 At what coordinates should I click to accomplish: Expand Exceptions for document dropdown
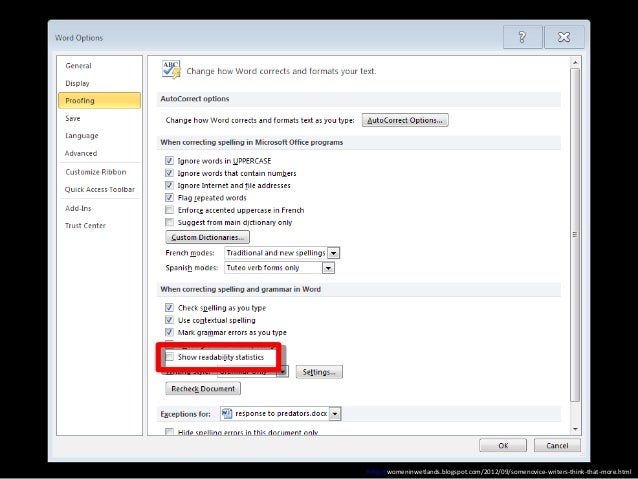coord(335,413)
